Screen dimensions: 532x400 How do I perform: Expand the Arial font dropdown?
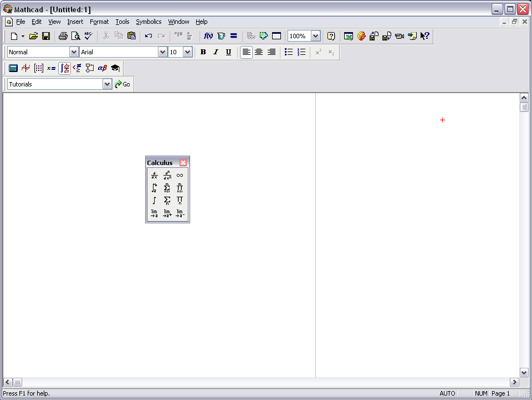[x=162, y=52]
